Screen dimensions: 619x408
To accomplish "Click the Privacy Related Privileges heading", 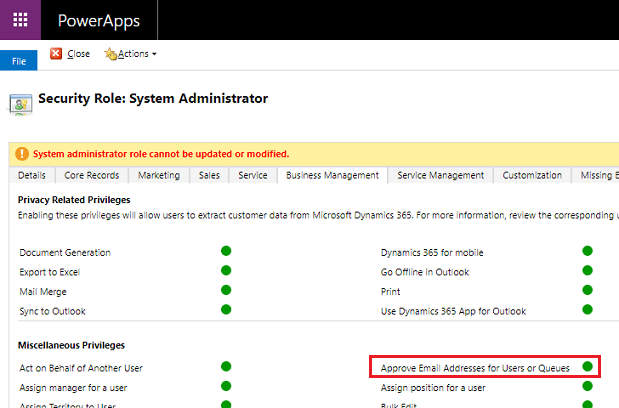I will point(74,200).
